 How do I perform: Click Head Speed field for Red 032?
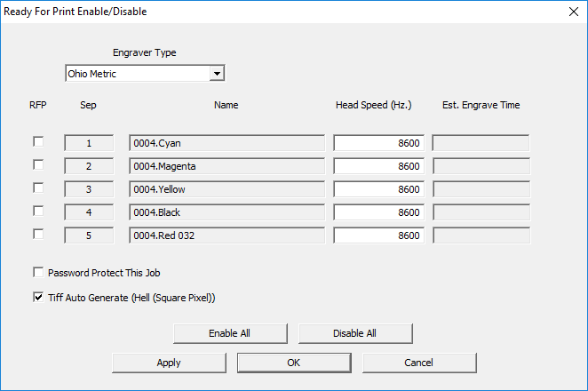(378, 235)
